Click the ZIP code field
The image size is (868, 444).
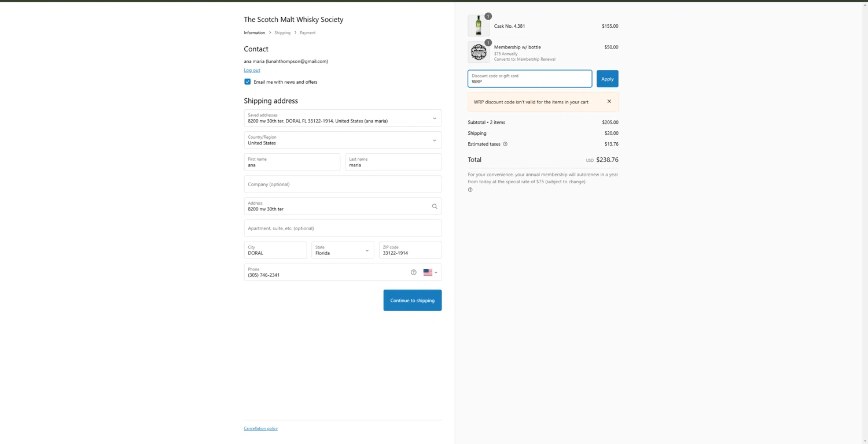click(410, 250)
